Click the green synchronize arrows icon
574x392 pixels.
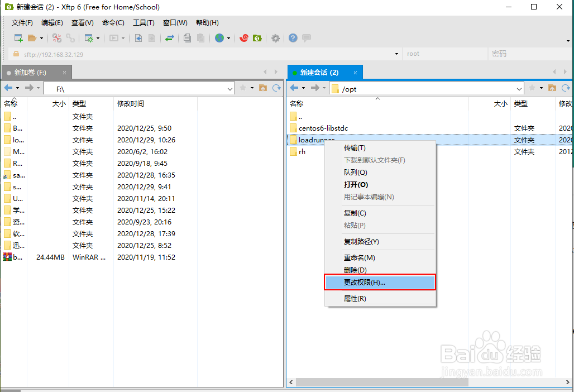(x=170, y=38)
